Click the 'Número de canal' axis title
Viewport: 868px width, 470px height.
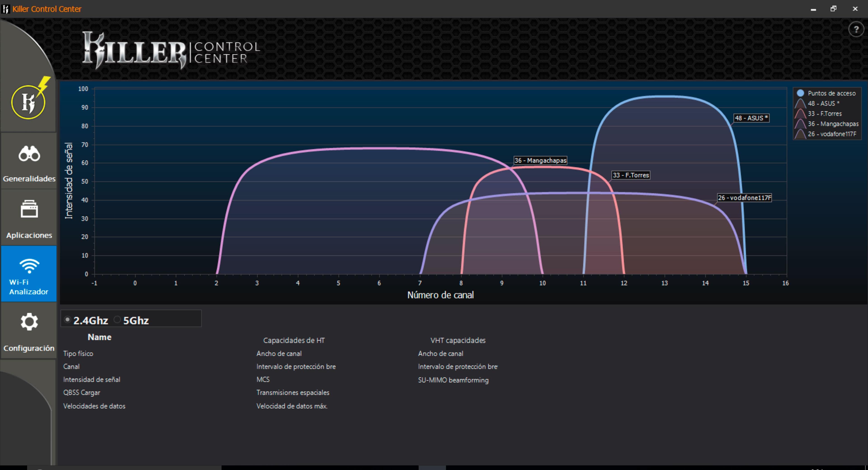coord(440,295)
